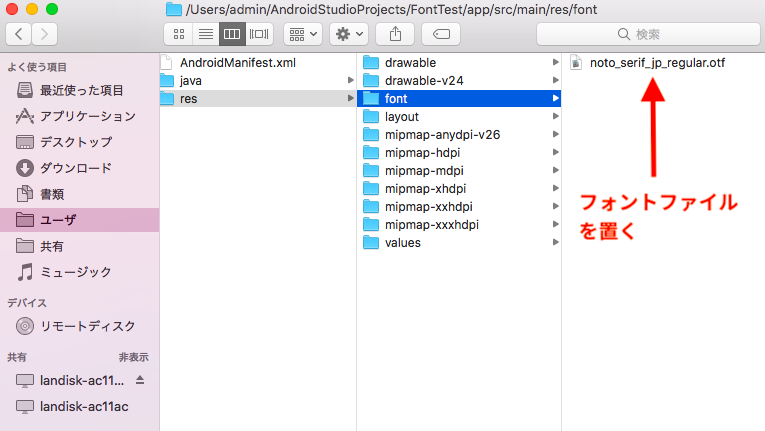Image resolution: width=765 pixels, height=431 pixels.
Task: Zoom the Finder window with the green button
Action: [52, 9]
